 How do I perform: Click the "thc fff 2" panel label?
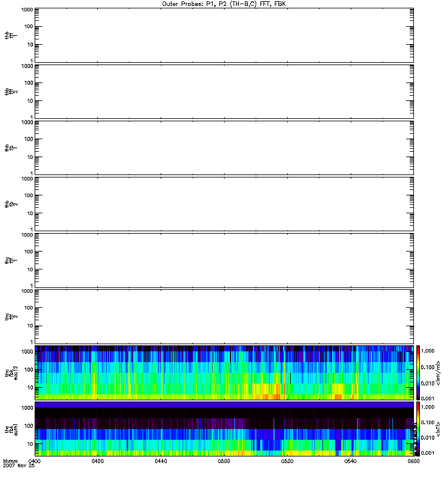(11, 317)
